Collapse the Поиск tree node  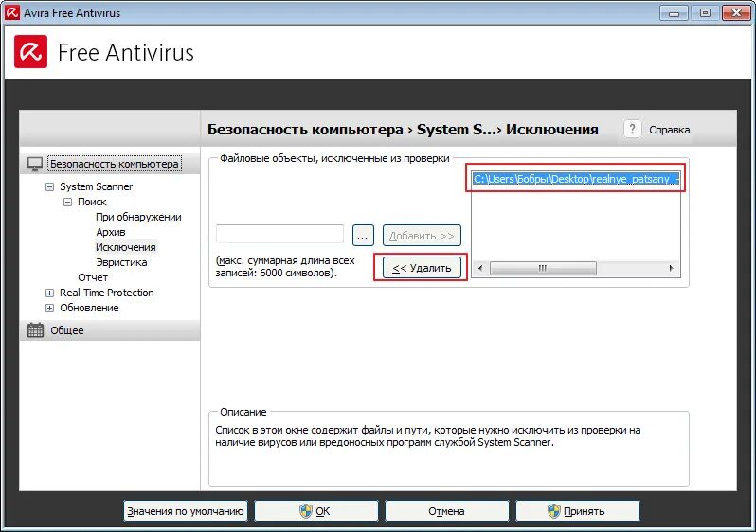coord(67,202)
